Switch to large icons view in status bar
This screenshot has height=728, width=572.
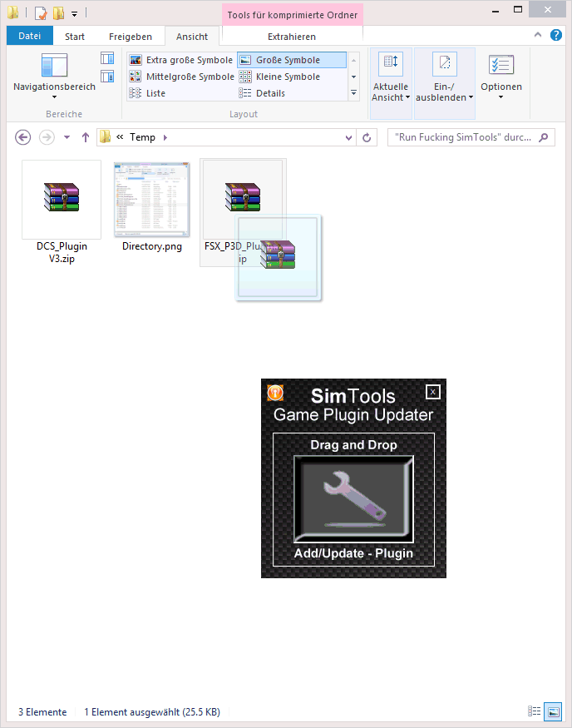[553, 711]
